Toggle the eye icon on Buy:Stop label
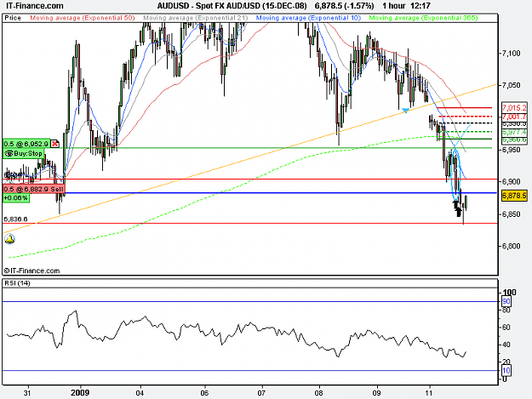The image size is (532, 399). (9, 154)
